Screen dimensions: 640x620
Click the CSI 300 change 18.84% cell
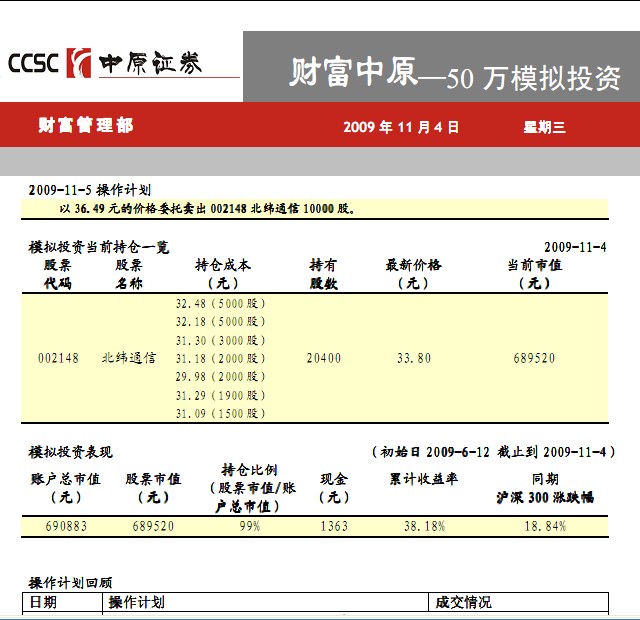(545, 525)
